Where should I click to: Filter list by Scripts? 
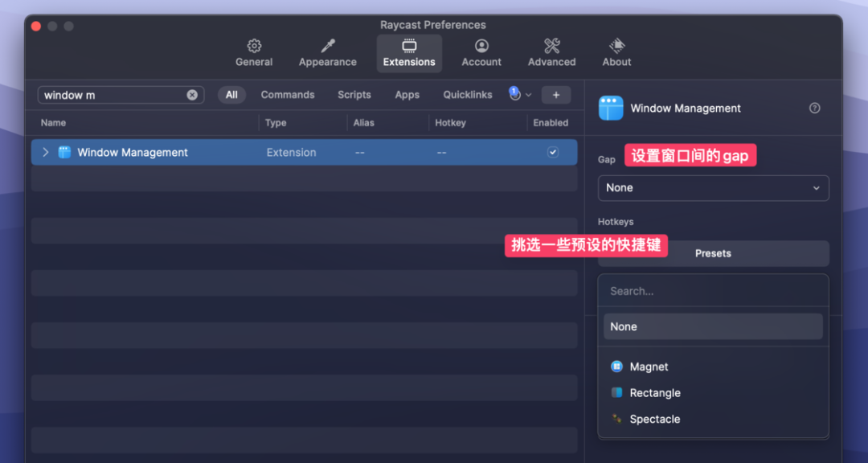coord(354,95)
